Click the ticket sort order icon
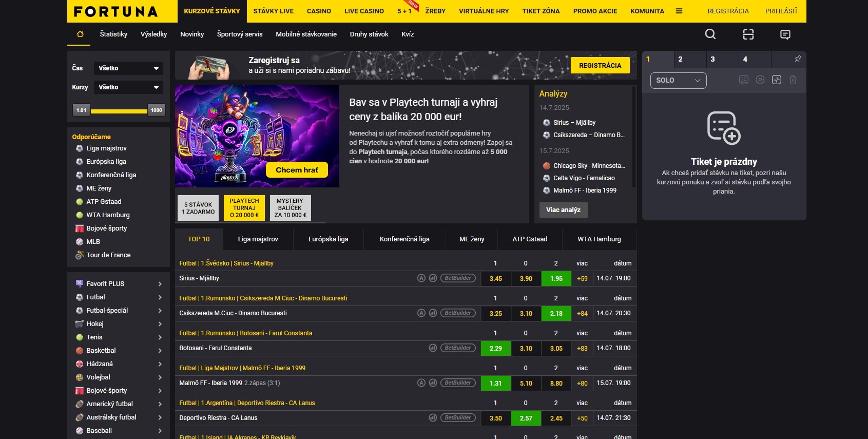 pos(744,80)
